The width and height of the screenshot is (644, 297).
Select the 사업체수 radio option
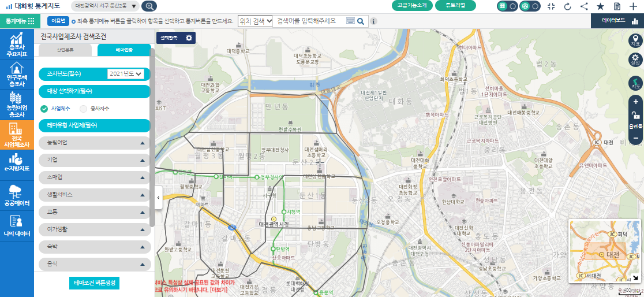[44, 108]
